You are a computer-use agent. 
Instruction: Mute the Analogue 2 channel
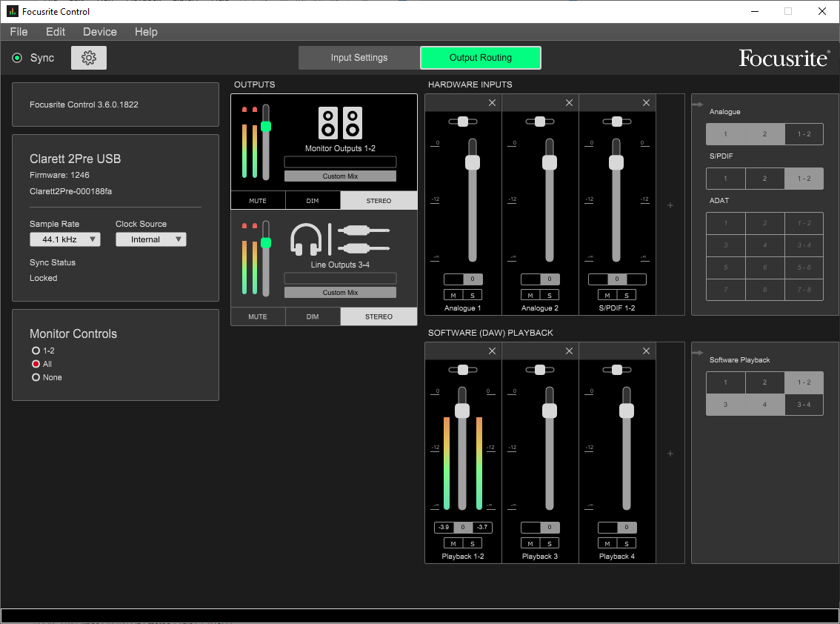point(530,296)
